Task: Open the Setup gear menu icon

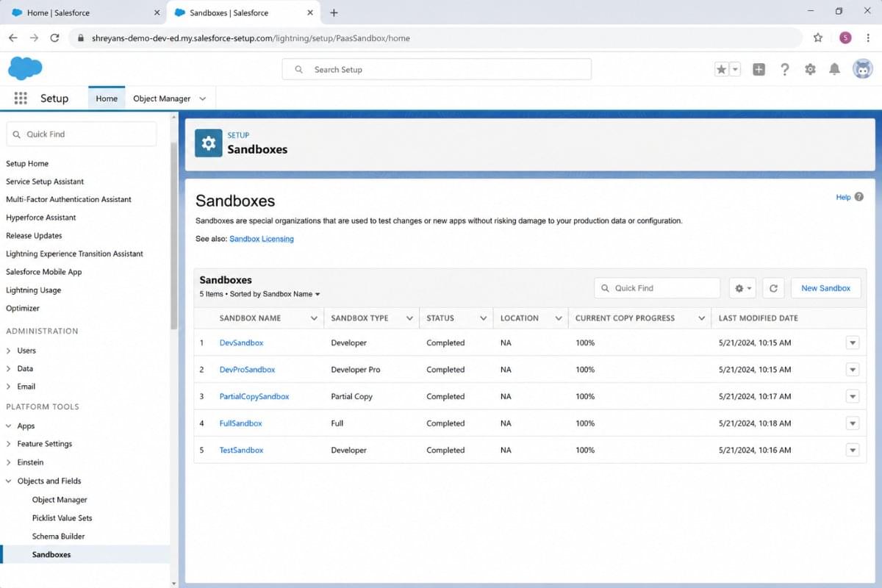Action: point(810,69)
